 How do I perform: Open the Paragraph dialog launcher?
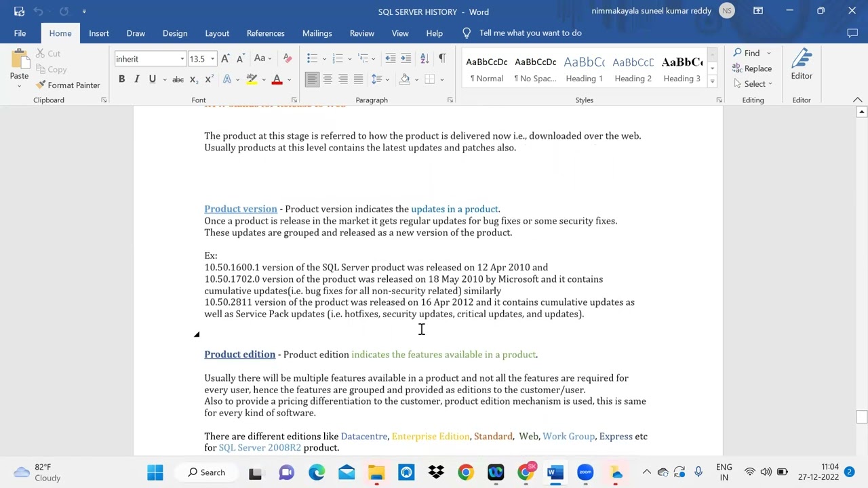pyautogui.click(x=450, y=100)
